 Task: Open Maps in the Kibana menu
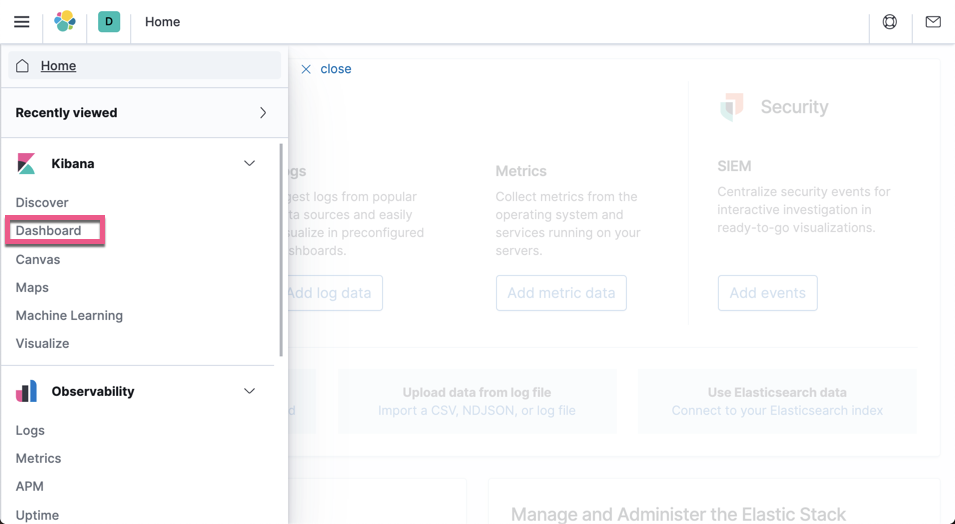[x=32, y=288]
